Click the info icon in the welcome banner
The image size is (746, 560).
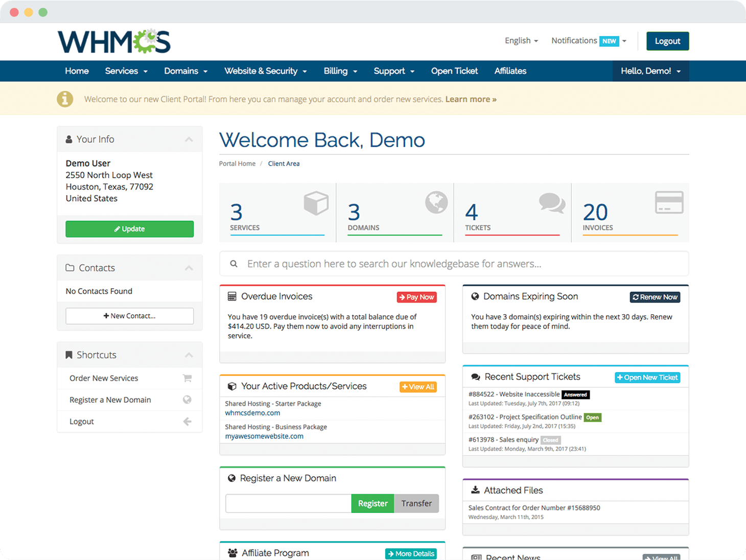point(65,99)
